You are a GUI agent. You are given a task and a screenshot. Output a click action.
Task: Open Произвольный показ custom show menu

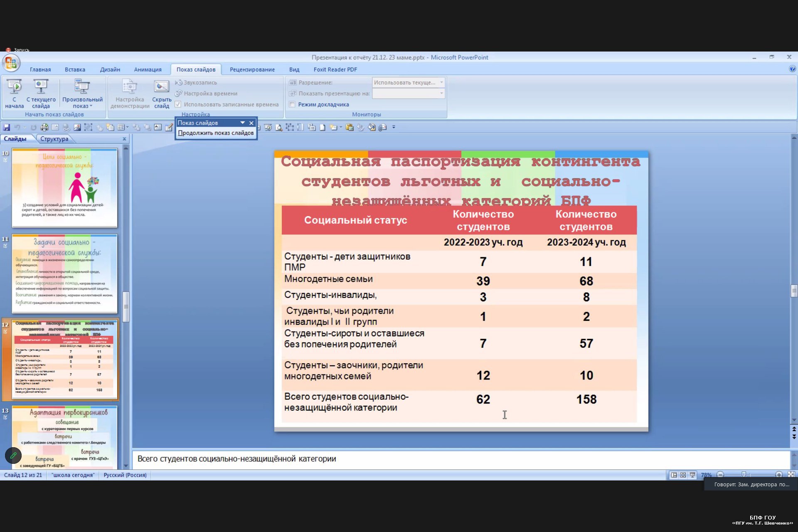tap(82, 94)
